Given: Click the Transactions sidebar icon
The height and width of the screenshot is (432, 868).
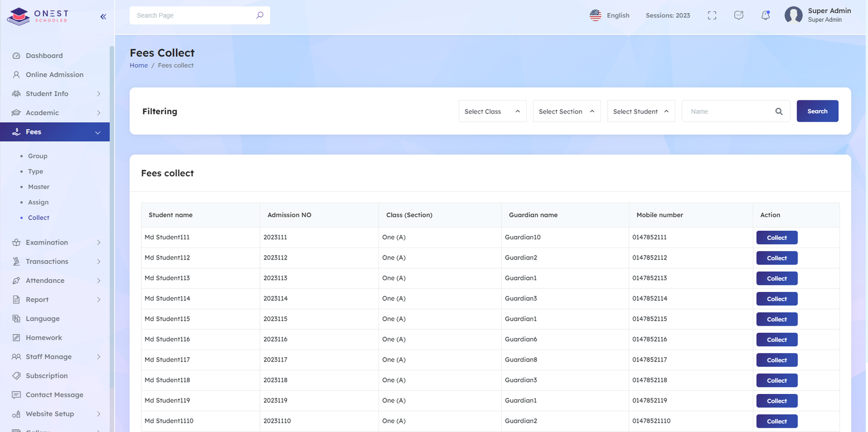Looking at the screenshot, I should [16, 262].
